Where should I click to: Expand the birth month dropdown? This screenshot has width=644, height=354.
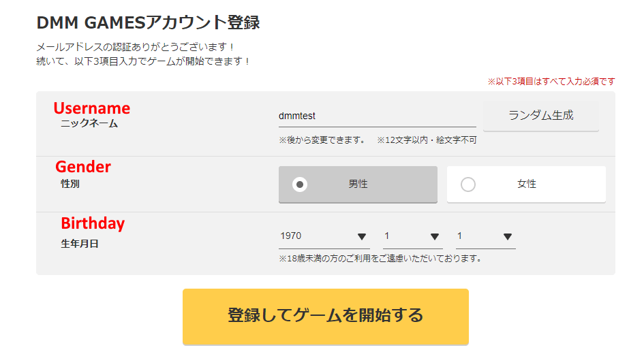tap(412, 236)
